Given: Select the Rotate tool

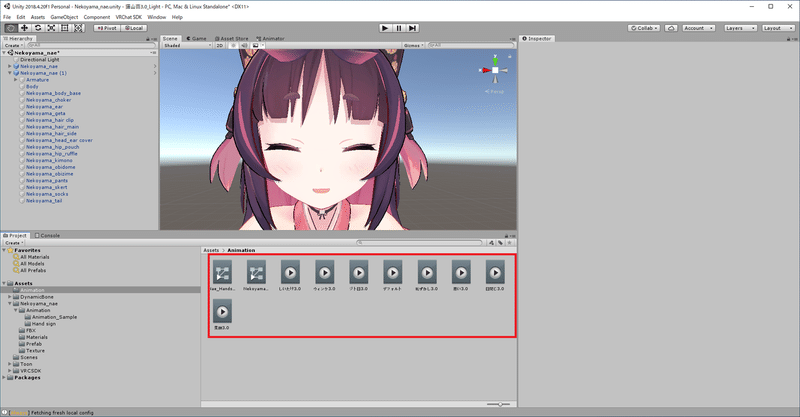Looking at the screenshot, I should pyautogui.click(x=38, y=28).
